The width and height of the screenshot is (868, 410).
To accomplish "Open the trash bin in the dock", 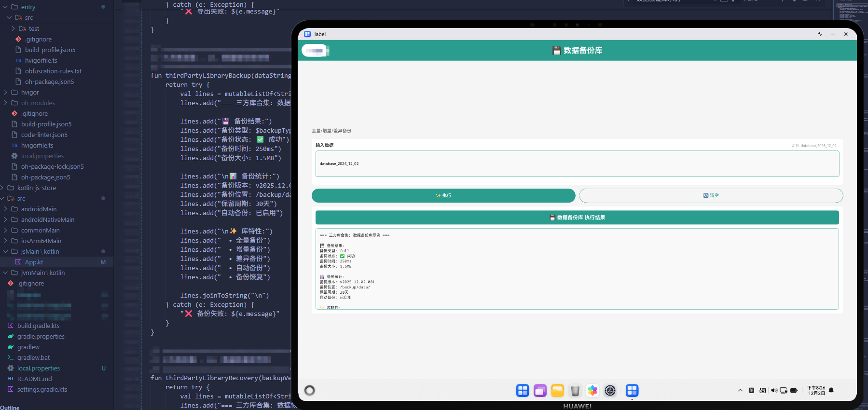I will [575, 390].
